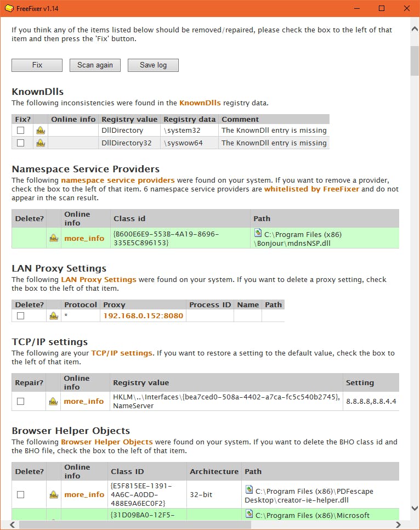The height and width of the screenshot is (530, 420).
Task: Click the Fix button
Action: click(x=37, y=65)
